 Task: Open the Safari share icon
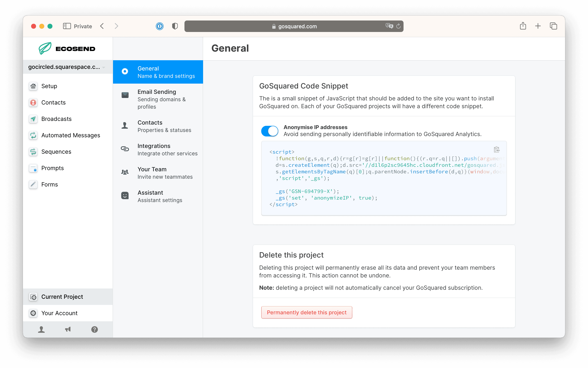point(523,26)
